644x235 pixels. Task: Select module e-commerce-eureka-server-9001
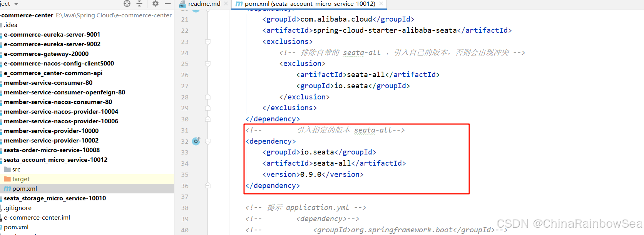click(x=52, y=35)
